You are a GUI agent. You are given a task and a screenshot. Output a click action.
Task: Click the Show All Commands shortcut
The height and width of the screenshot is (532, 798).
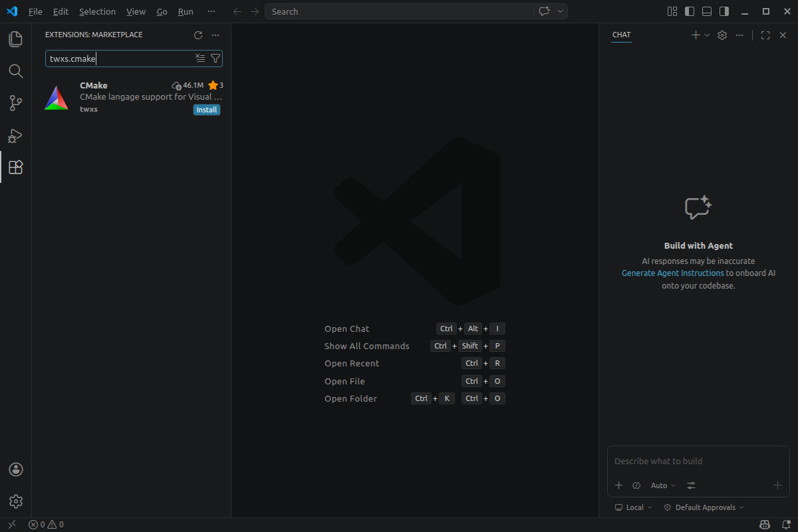(367, 346)
